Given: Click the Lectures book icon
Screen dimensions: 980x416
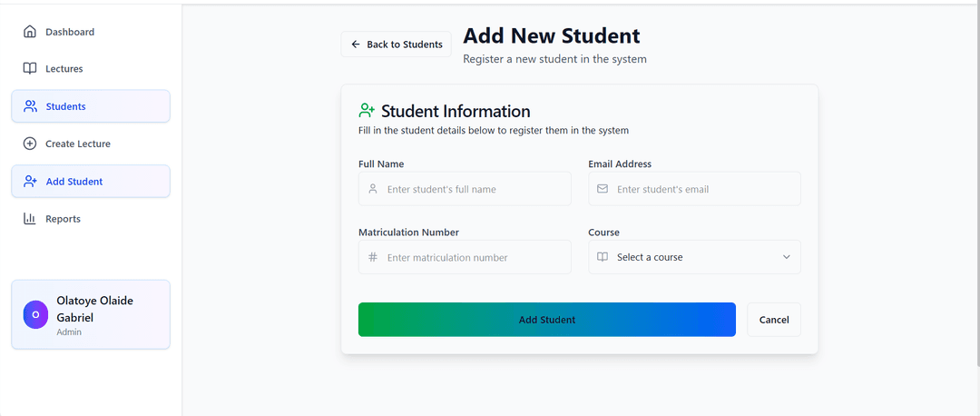Looking at the screenshot, I should point(30,69).
